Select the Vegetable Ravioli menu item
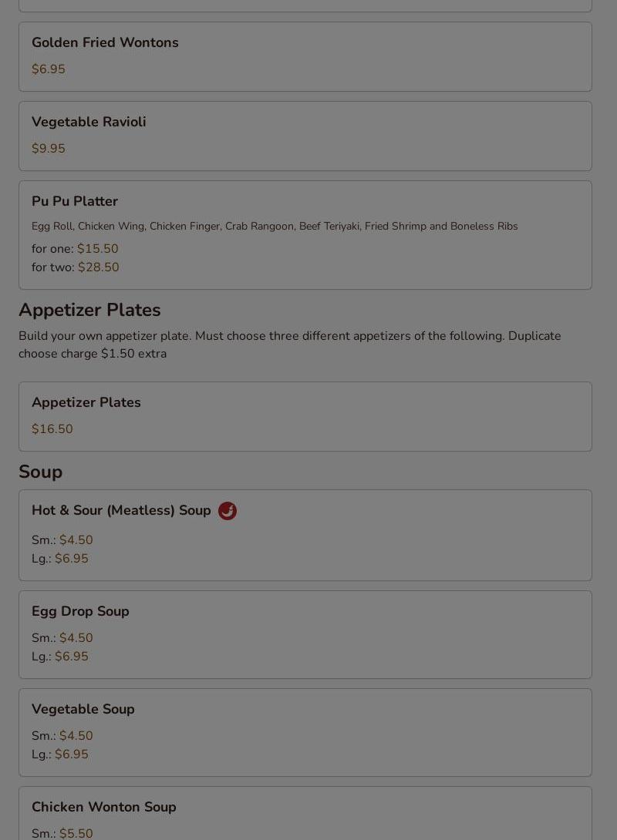This screenshot has width=617, height=840. coord(89,122)
